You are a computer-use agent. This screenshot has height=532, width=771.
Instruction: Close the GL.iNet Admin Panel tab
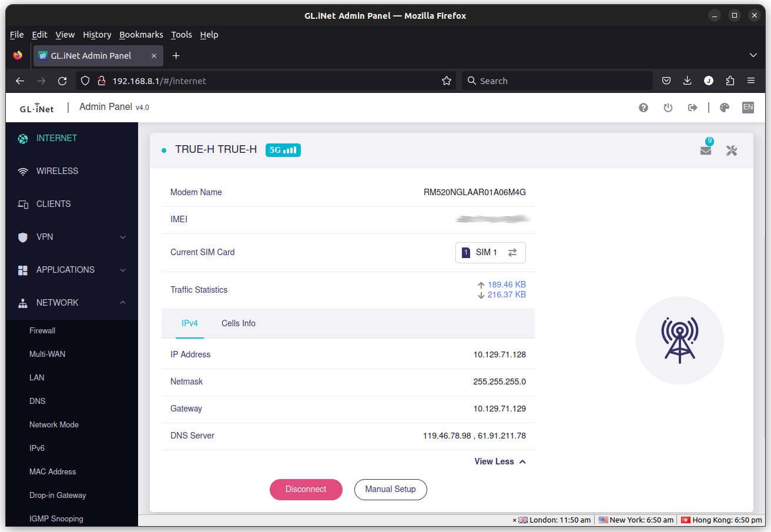(x=154, y=56)
